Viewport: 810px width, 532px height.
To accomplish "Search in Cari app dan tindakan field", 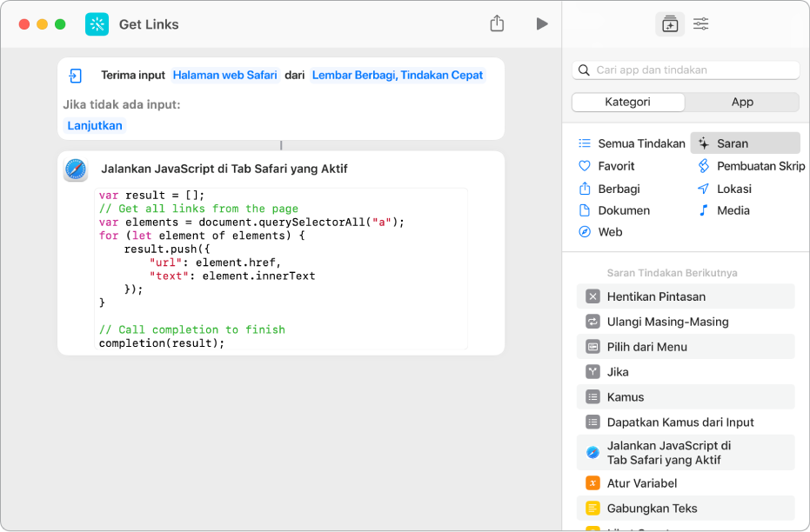I will click(686, 70).
